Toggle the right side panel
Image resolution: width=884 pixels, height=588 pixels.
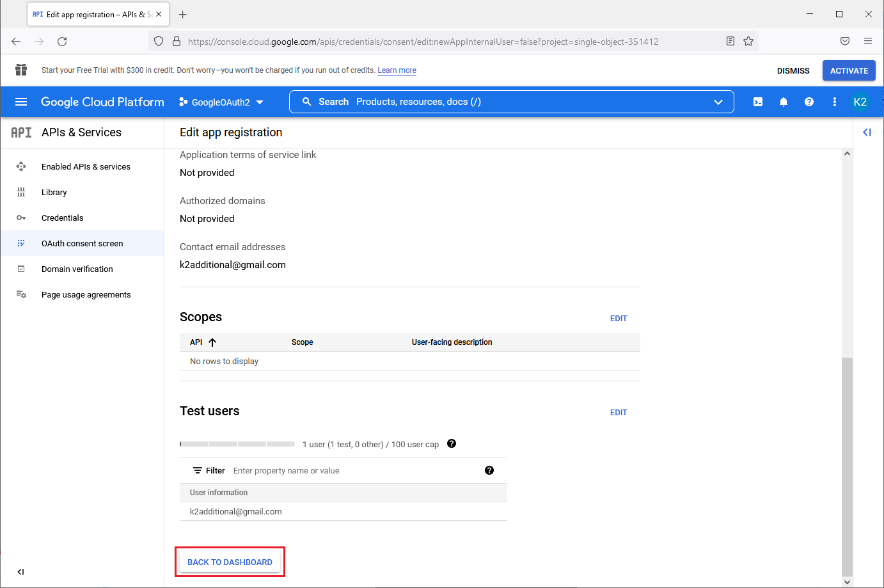[867, 132]
